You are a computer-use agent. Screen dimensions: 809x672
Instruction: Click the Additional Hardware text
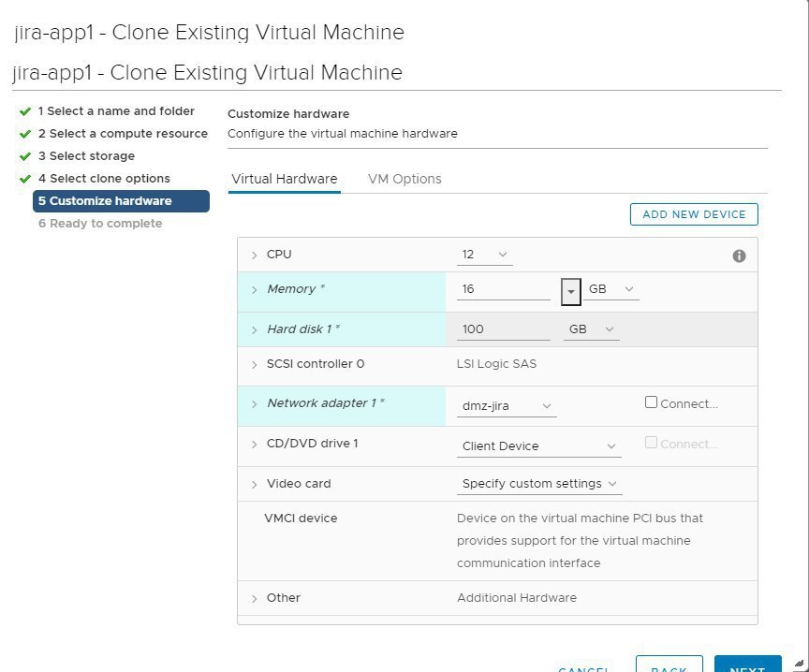[517, 598]
